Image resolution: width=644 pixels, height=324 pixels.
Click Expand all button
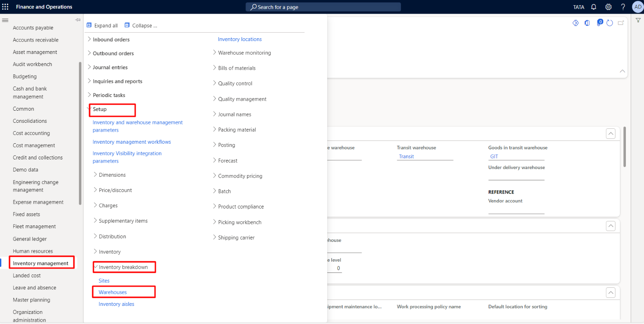coord(102,25)
